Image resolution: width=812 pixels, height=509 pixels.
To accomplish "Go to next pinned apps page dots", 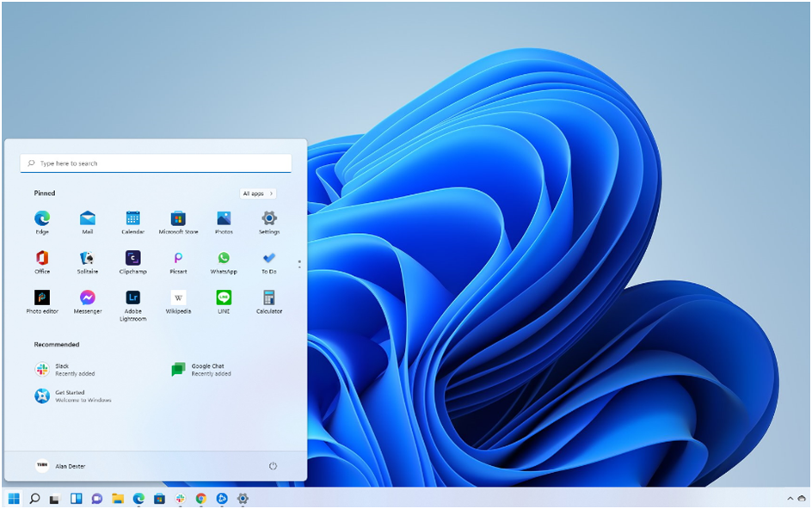I will pyautogui.click(x=299, y=264).
